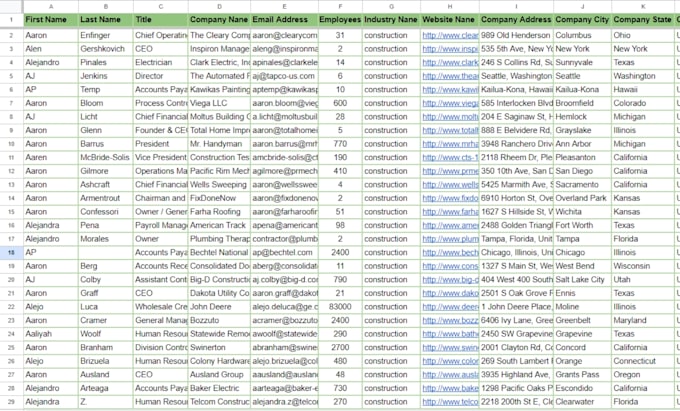Click the last name cell 'Gershkovich'
Screen dimensions: 680x411
point(106,49)
